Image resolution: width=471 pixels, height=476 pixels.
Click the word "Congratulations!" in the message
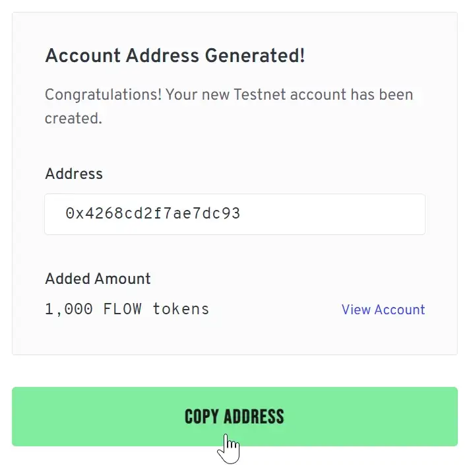103,94
